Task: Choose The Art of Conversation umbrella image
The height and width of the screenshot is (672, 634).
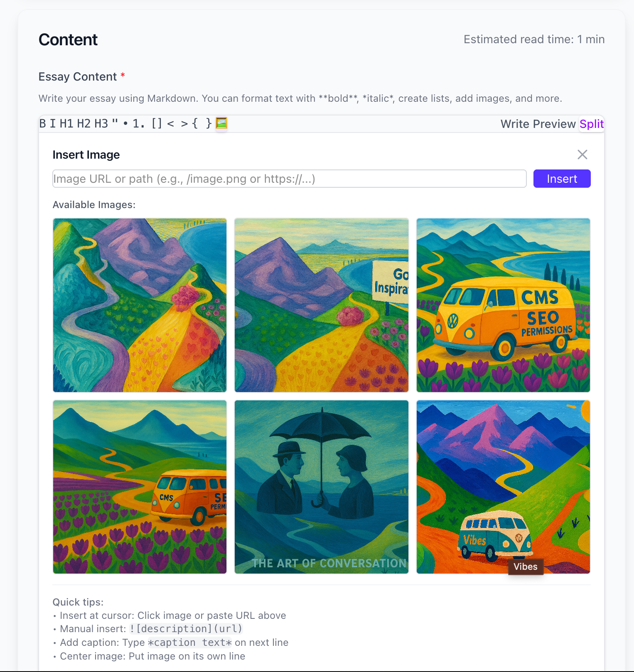Action: (322, 487)
